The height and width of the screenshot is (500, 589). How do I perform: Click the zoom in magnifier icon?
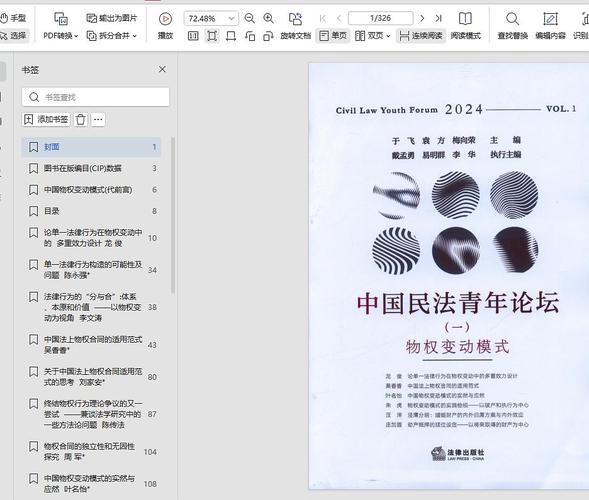(269, 18)
